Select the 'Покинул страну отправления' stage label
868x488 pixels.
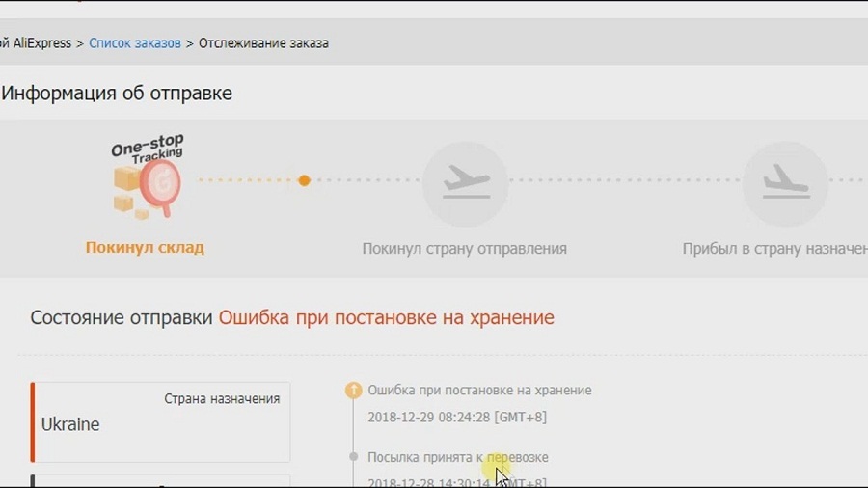[464, 249]
